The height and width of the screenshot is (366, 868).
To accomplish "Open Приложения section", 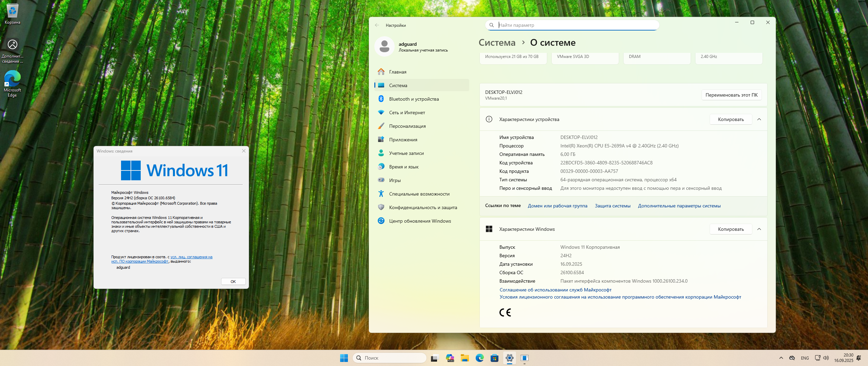I will point(421,140).
